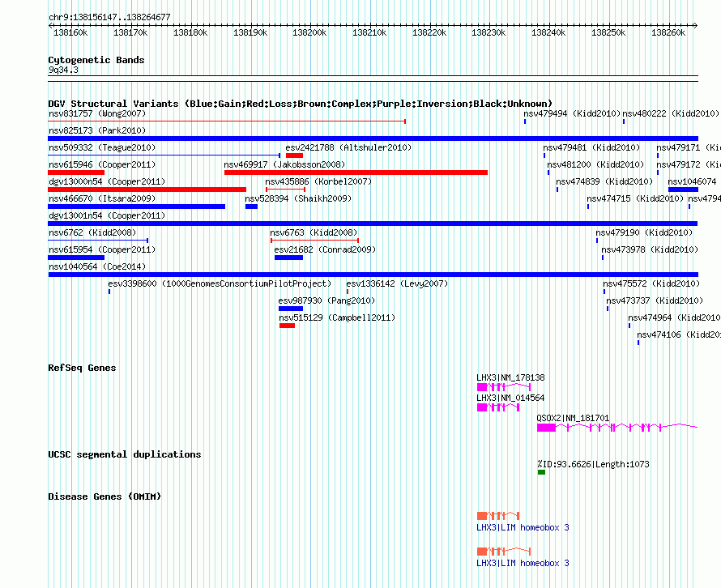Select the nsv6763 red interval line

[314, 241]
